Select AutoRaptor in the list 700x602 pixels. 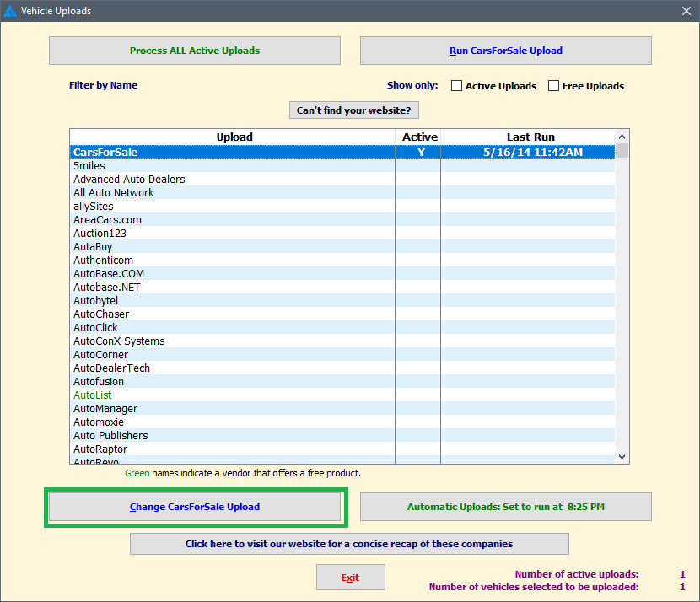(x=342, y=449)
